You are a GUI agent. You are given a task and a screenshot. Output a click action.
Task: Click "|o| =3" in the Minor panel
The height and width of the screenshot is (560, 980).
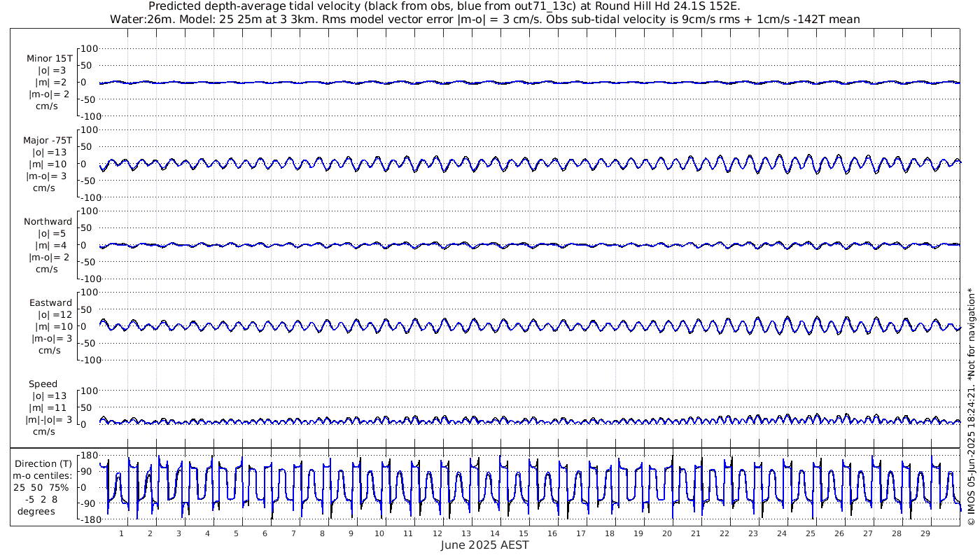coord(51,70)
